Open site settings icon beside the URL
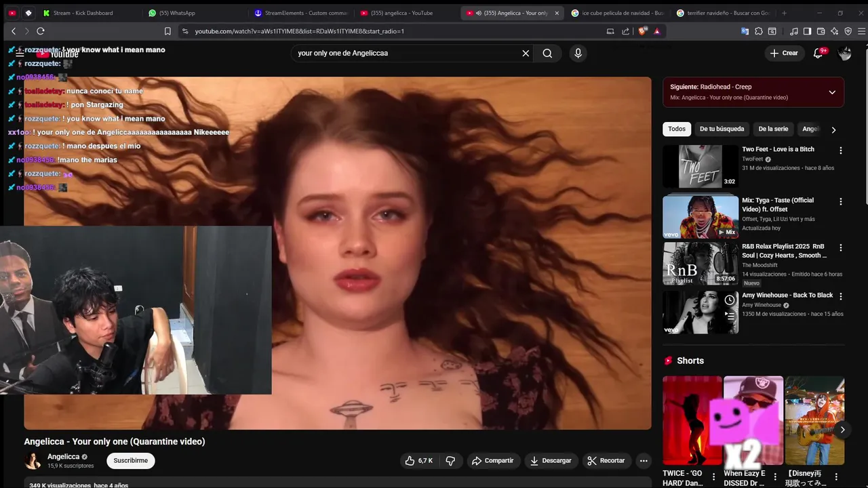The width and height of the screenshot is (868, 488). [x=184, y=31]
